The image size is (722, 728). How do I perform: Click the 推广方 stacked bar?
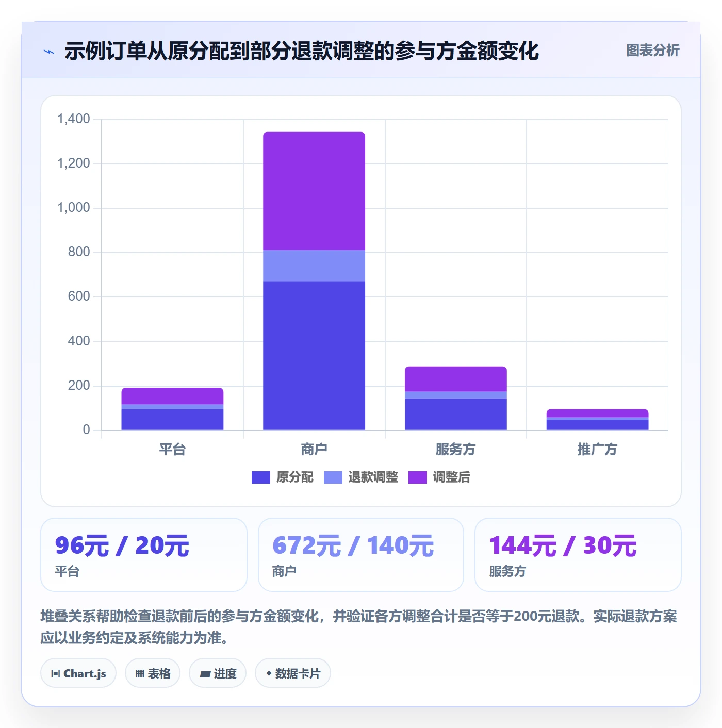(597, 420)
